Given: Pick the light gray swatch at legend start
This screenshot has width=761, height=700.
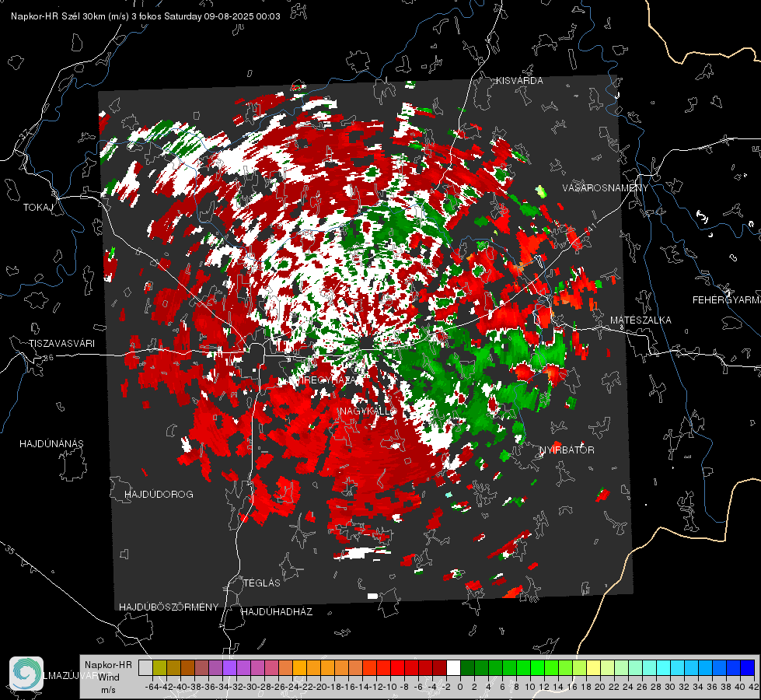Looking at the screenshot, I should click(x=145, y=668).
